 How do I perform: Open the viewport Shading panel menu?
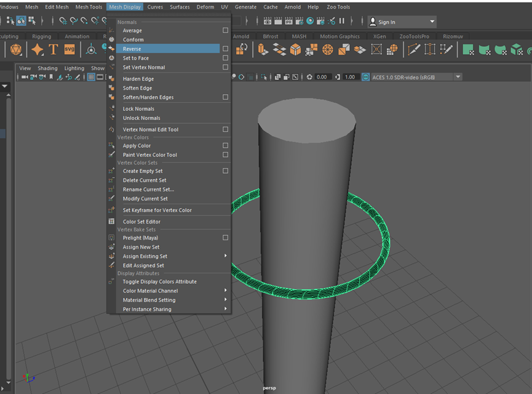(47, 68)
